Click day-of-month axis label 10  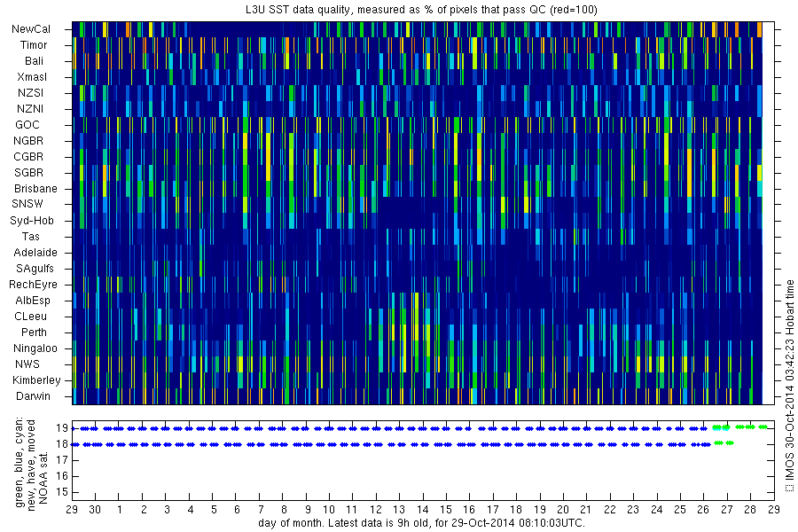[329, 510]
